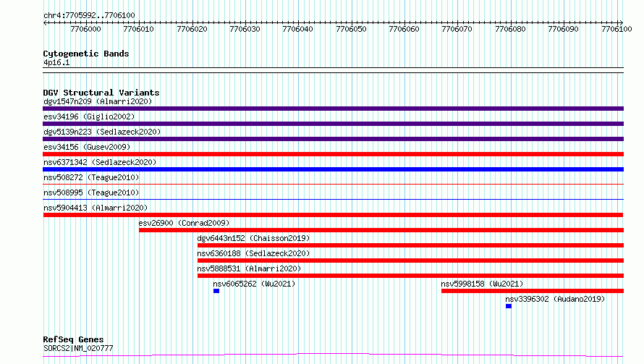The height and width of the screenshot is (364, 644).
Task: Click the thick blue bar under nsv6371342
Action: click(x=333, y=169)
